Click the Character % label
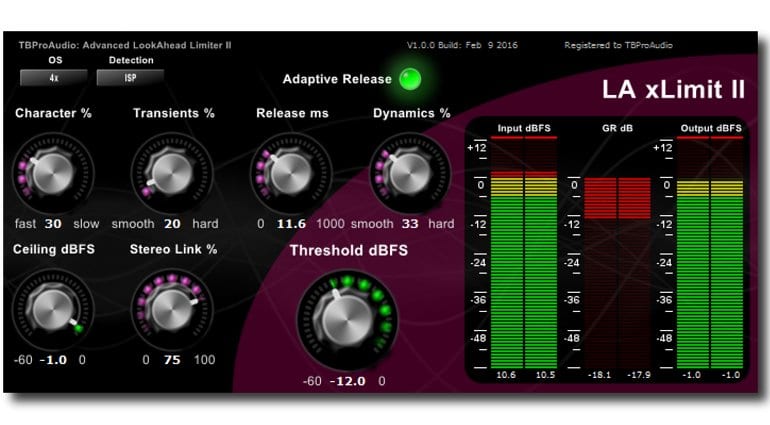The height and width of the screenshot is (425, 770). pyautogui.click(x=53, y=113)
